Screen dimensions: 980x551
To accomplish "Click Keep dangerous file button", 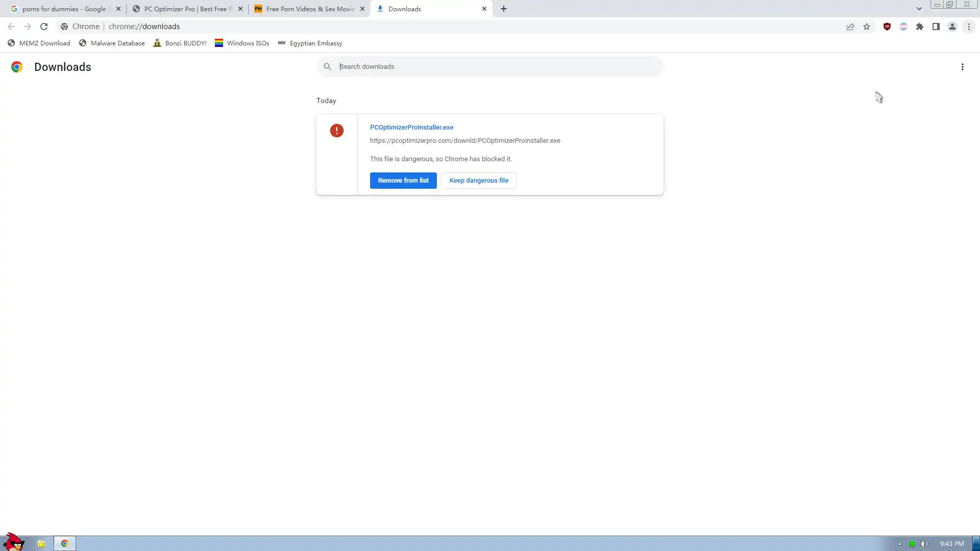I will coord(478,181).
